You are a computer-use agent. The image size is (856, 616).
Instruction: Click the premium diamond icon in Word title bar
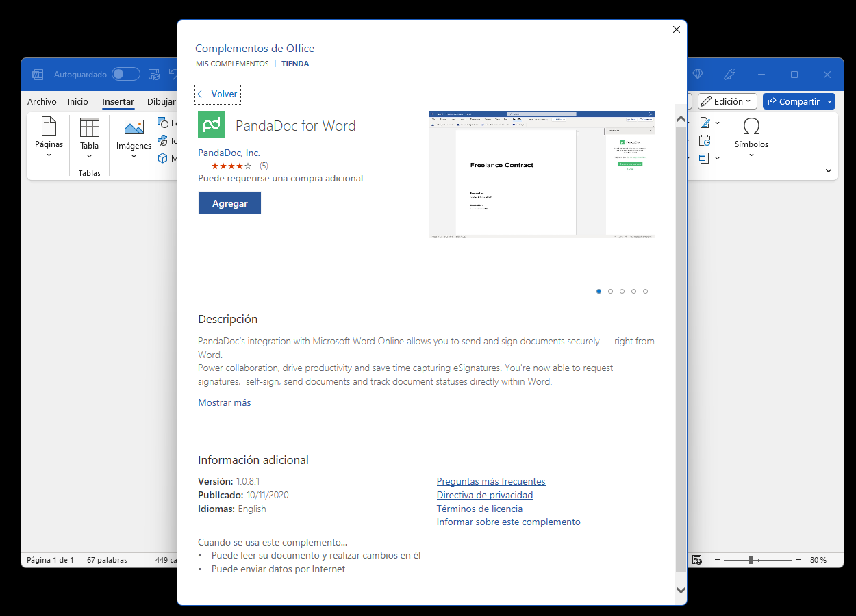(x=698, y=74)
